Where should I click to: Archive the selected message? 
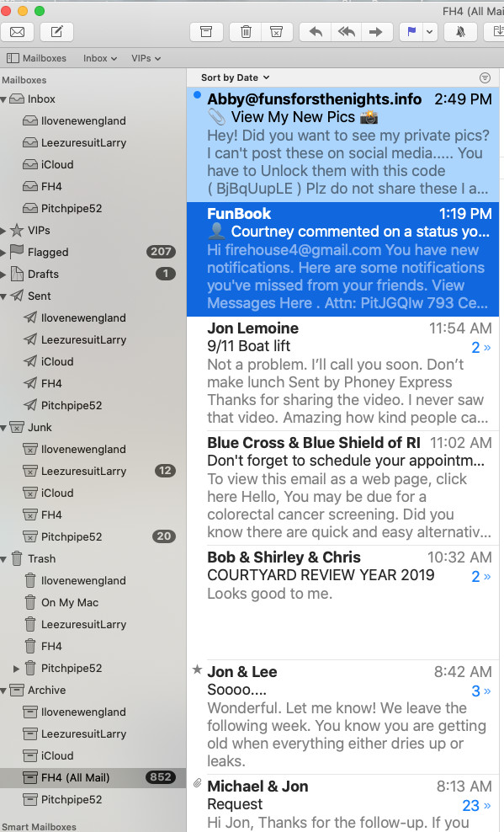pos(206,32)
